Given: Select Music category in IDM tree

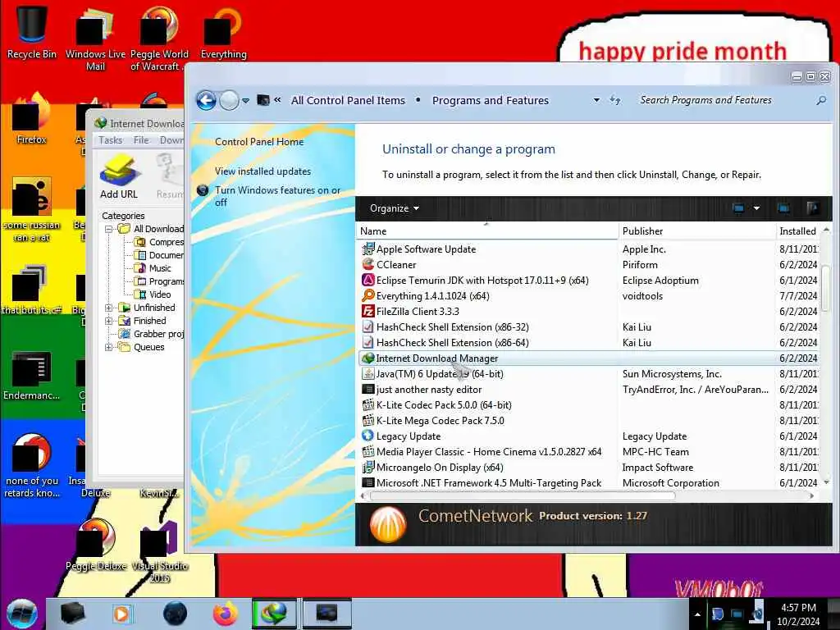Looking at the screenshot, I should point(160,268).
